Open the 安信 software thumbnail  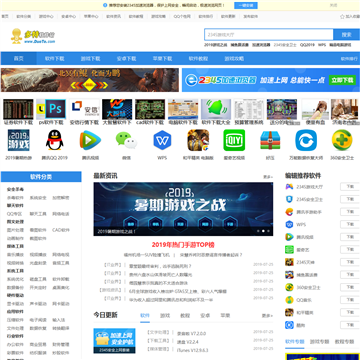tap(84, 109)
